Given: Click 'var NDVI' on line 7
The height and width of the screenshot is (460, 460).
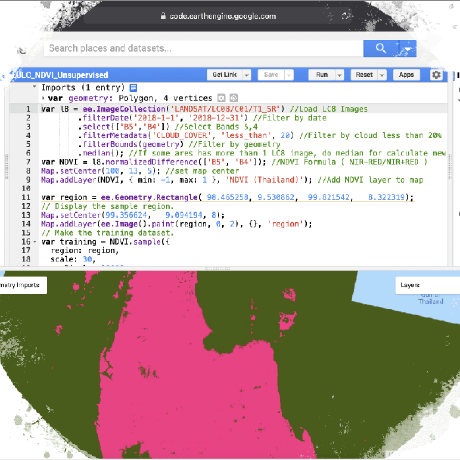Looking at the screenshot, I should [59, 162].
